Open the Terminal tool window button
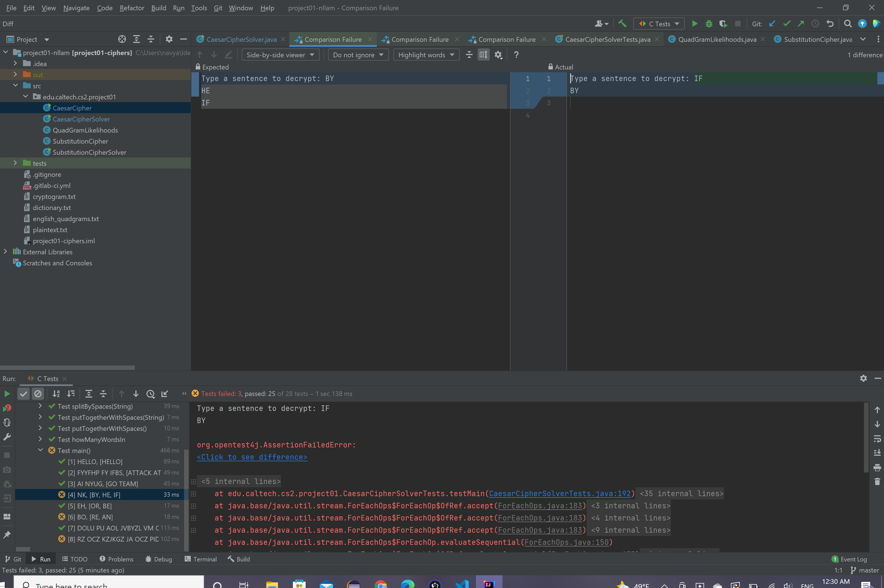 click(201, 559)
